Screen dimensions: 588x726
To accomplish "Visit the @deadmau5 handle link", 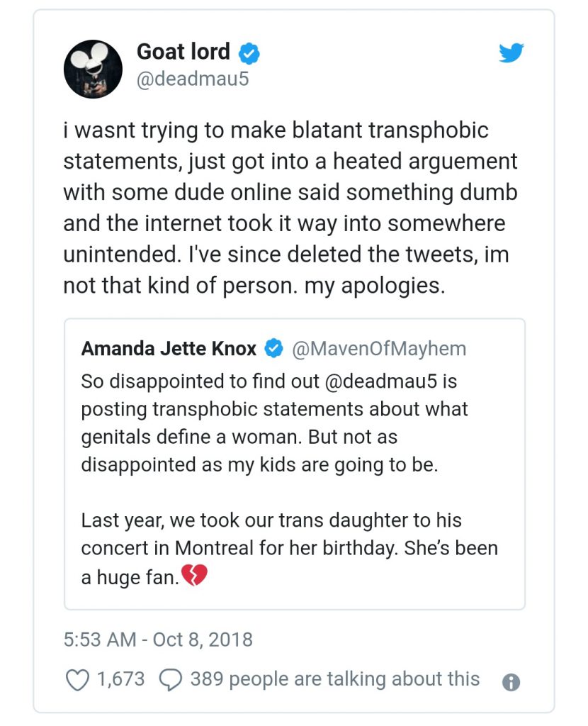I will click(193, 79).
